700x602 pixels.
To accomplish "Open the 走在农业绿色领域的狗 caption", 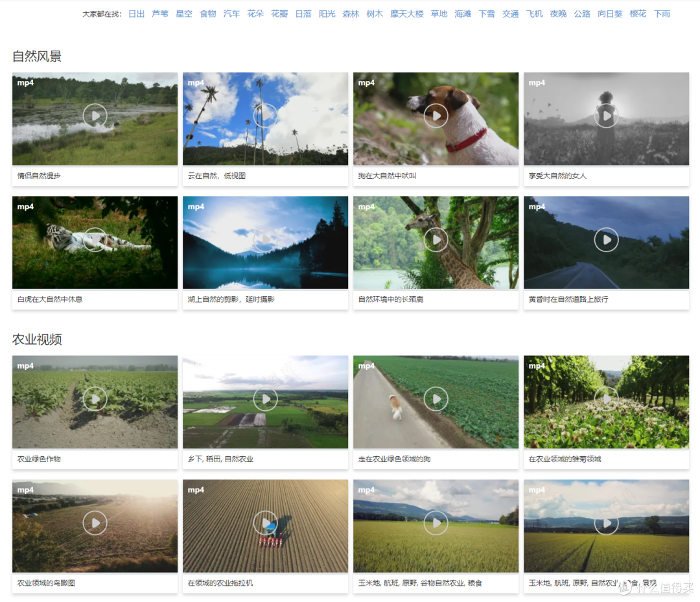I will (x=394, y=459).
